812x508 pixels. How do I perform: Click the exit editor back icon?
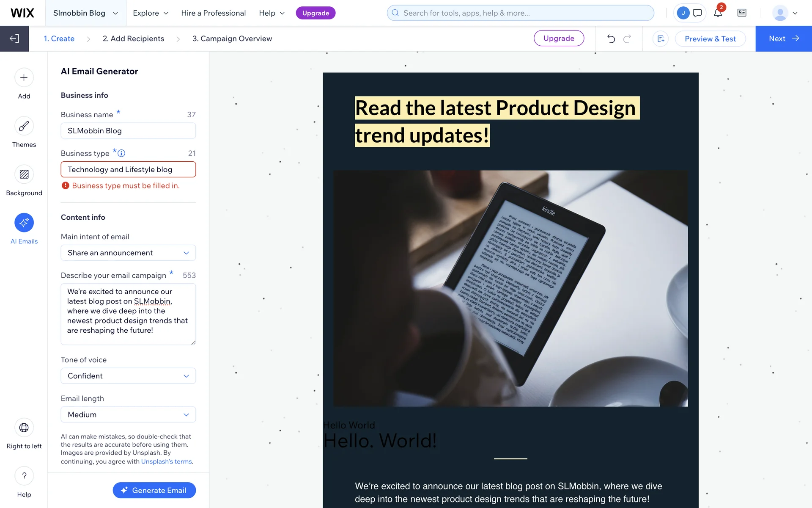click(x=14, y=39)
